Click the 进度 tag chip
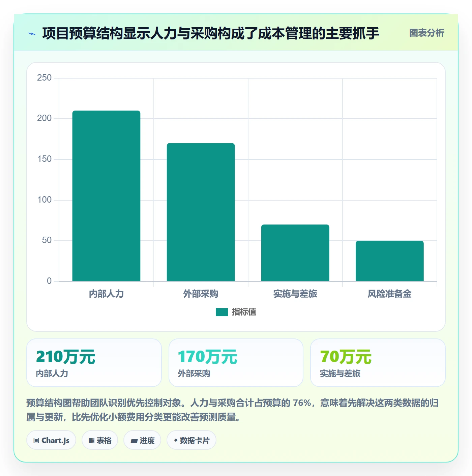 click(142, 440)
